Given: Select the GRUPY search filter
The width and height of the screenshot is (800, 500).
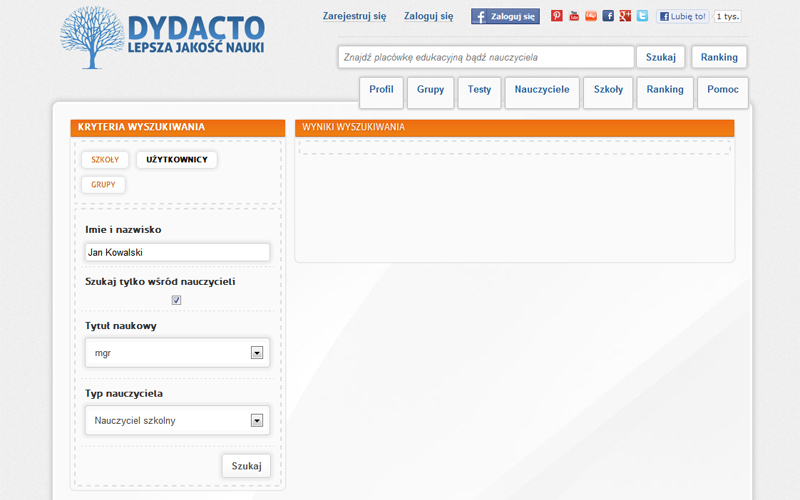Looking at the screenshot, I should (103, 185).
